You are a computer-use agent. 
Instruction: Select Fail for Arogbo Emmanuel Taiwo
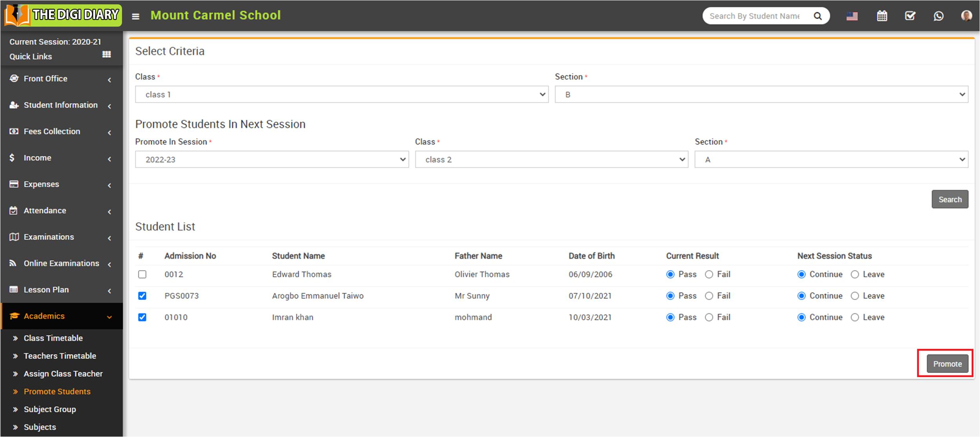(709, 296)
